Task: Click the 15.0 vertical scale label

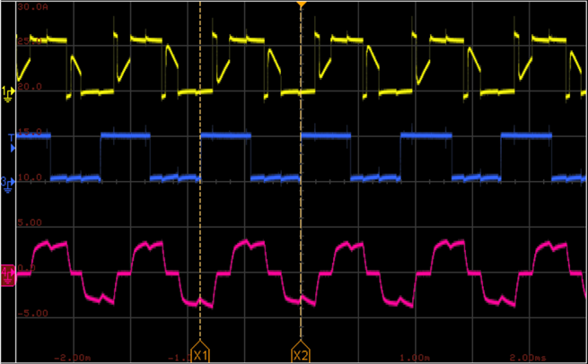Action: pyautogui.click(x=31, y=132)
